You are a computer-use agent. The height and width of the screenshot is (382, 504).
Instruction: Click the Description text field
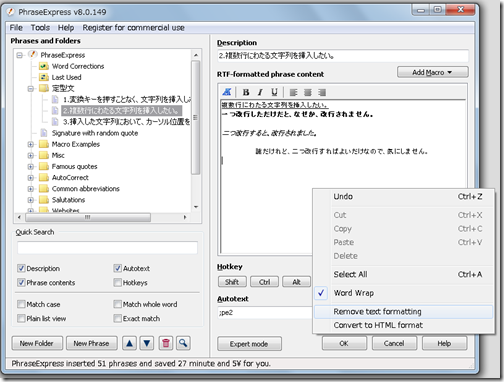tap(343, 56)
